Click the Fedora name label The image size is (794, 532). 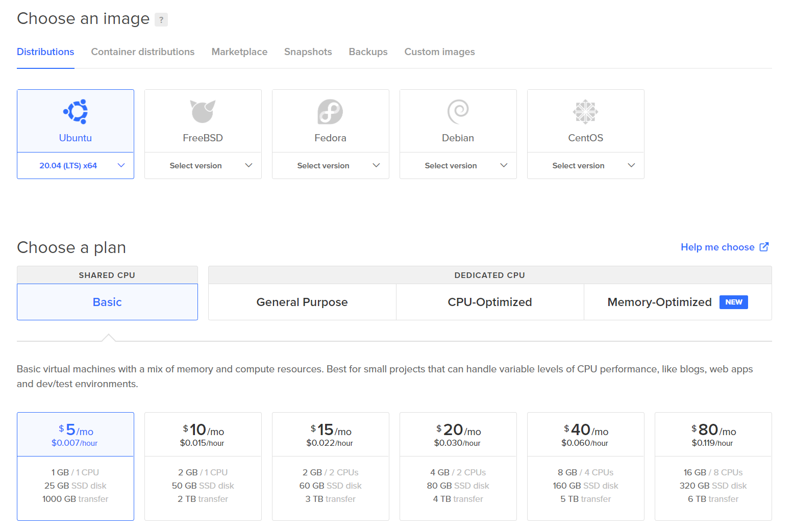pos(330,138)
